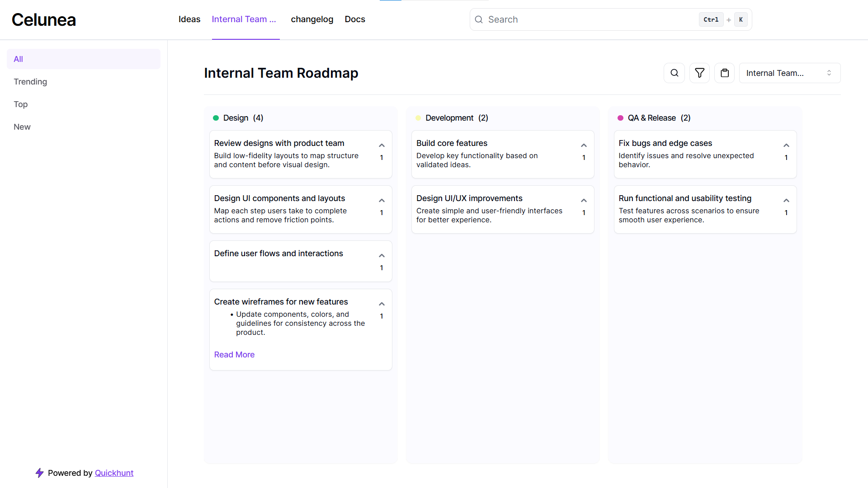Click vote count on 'Build core features'

[x=584, y=158]
